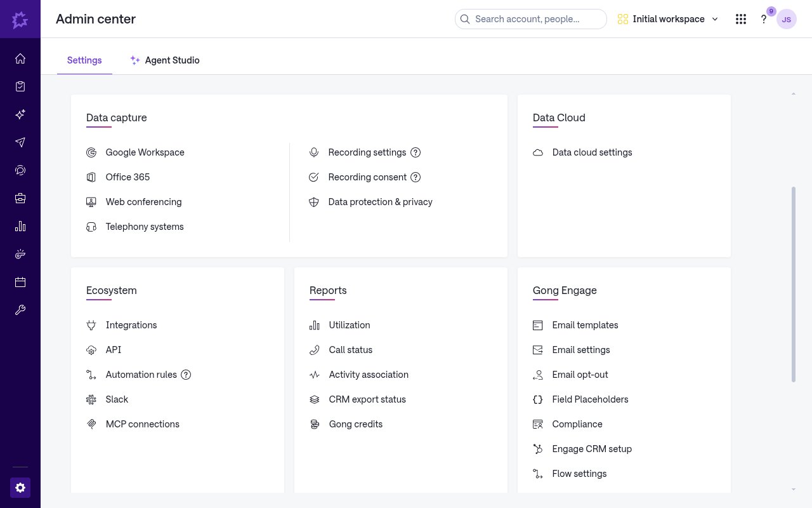Image resolution: width=812 pixels, height=508 pixels.
Task: Click the search account, people field
Action: (531, 19)
